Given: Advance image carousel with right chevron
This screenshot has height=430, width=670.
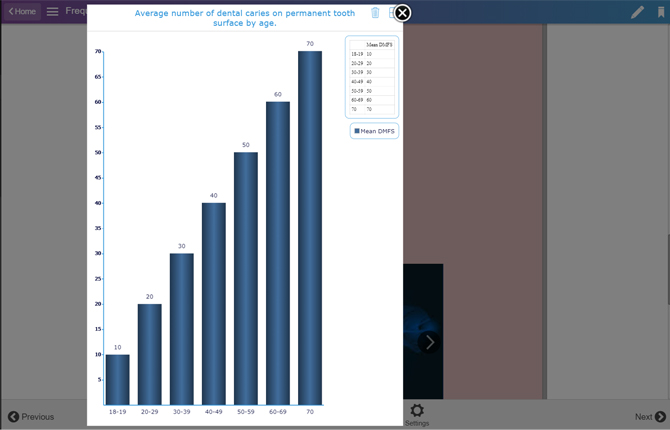Looking at the screenshot, I should point(429,342).
